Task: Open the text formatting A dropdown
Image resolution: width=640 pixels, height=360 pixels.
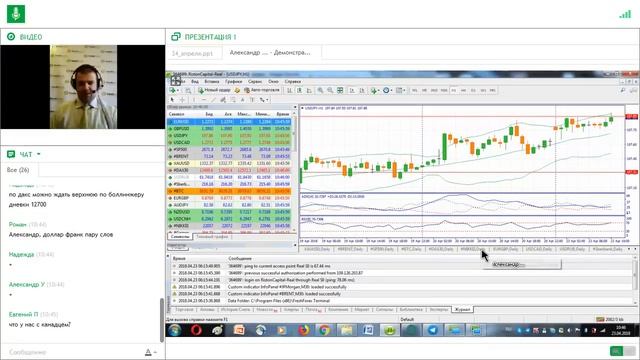Action: pos(151,352)
